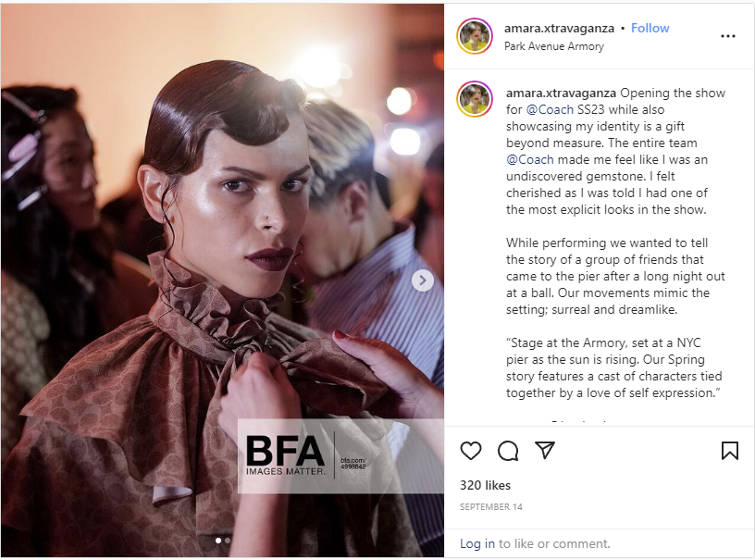Open the main post photo
This screenshot has height=560, width=755.
tap(222, 280)
